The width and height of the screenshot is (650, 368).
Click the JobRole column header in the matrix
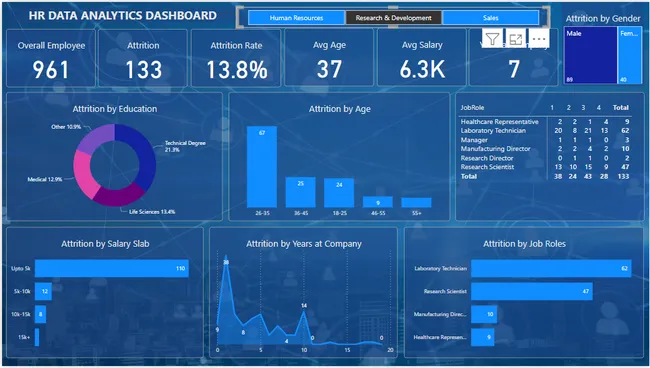click(472, 107)
